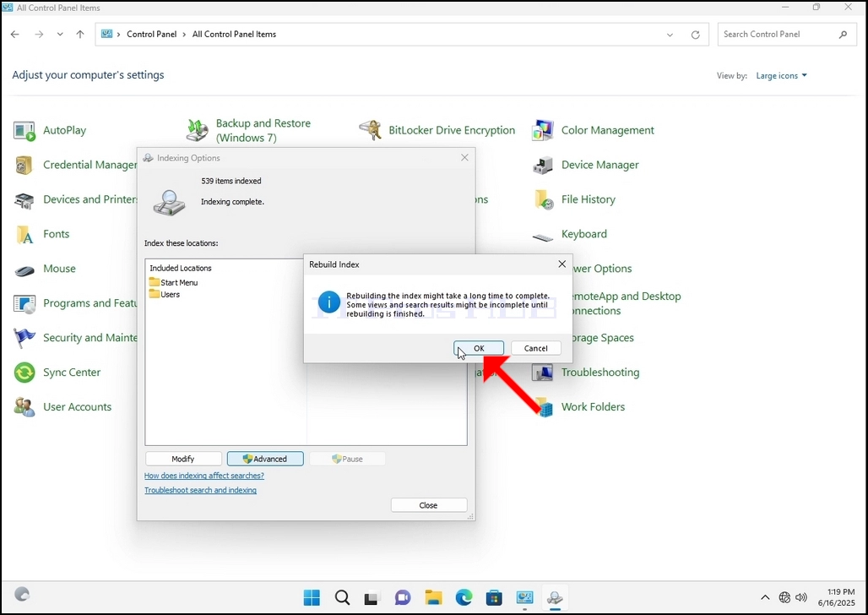Close the Rebuild Index dialog with X
868x615 pixels.
561,264
